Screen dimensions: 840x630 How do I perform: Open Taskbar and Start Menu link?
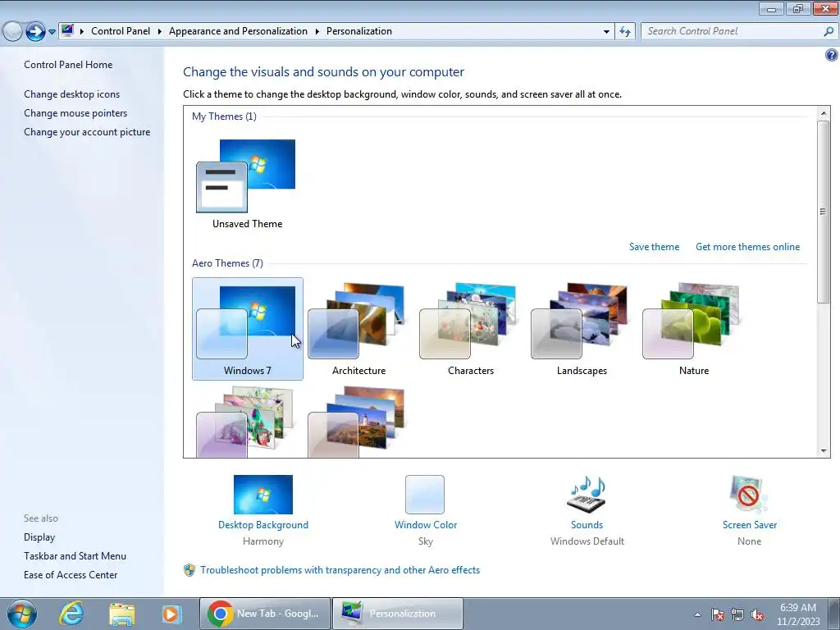click(x=75, y=556)
